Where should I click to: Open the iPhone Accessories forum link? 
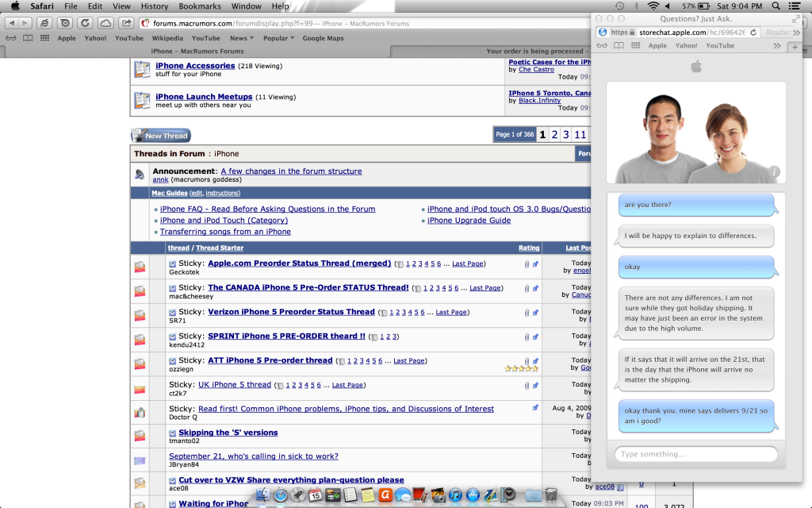[x=195, y=66]
